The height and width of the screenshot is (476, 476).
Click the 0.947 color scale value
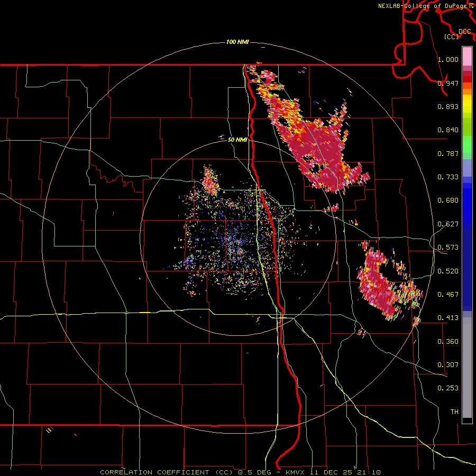click(x=448, y=83)
